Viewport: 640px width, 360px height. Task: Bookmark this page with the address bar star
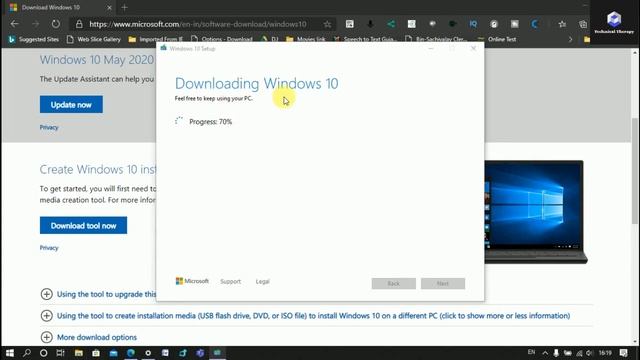click(x=327, y=24)
